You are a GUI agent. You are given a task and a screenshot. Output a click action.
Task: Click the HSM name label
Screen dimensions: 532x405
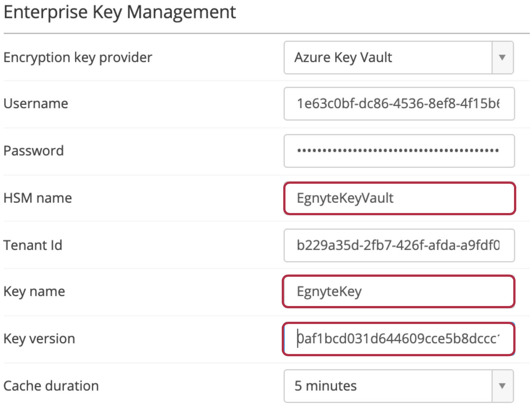tap(37, 198)
